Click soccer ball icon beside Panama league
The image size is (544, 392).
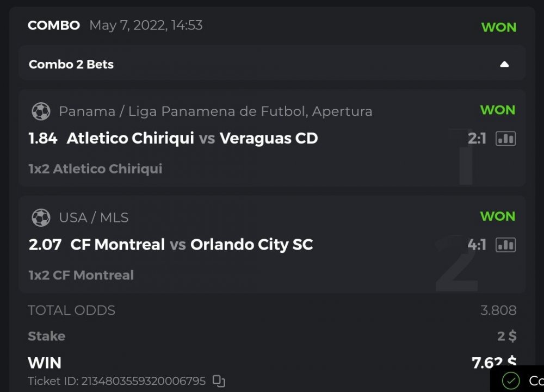[x=41, y=111]
